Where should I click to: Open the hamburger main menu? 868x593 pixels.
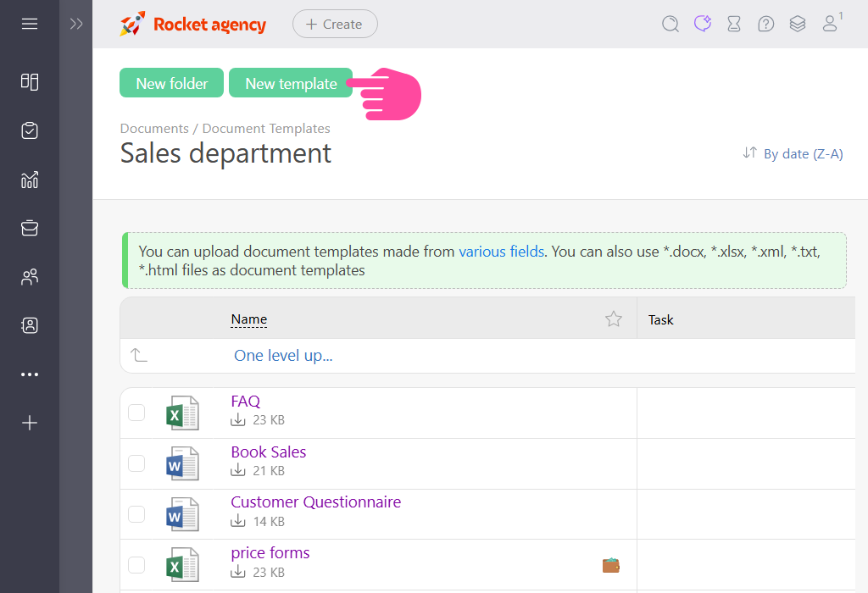tap(30, 24)
